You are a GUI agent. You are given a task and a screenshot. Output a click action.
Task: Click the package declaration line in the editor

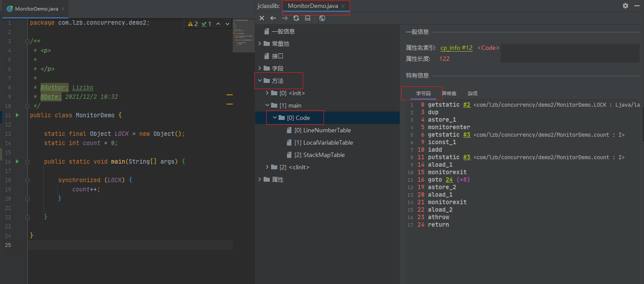click(x=90, y=22)
